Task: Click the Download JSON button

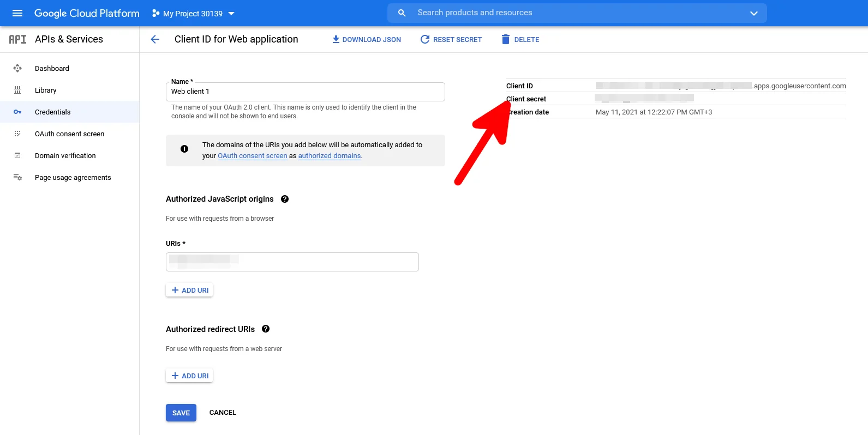Action: click(x=367, y=40)
